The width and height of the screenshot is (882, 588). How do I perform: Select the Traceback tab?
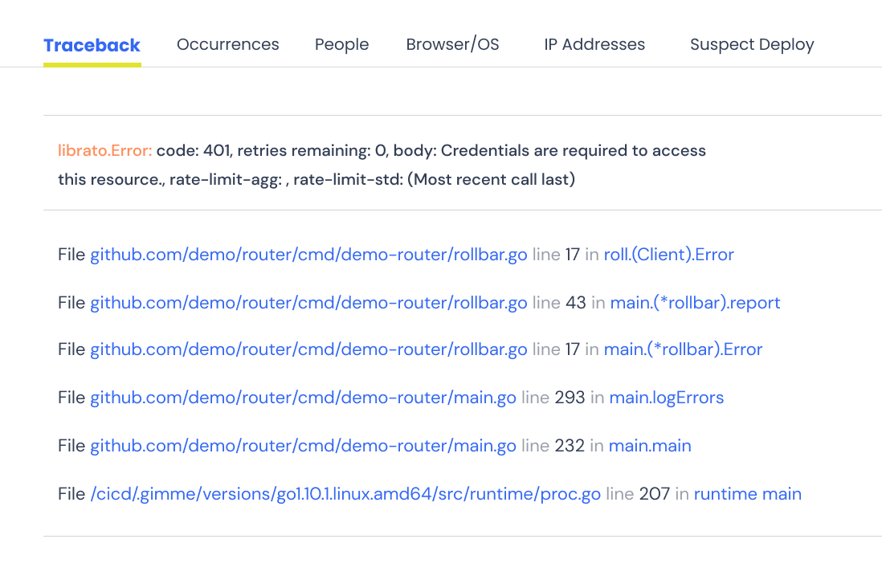pos(92,44)
